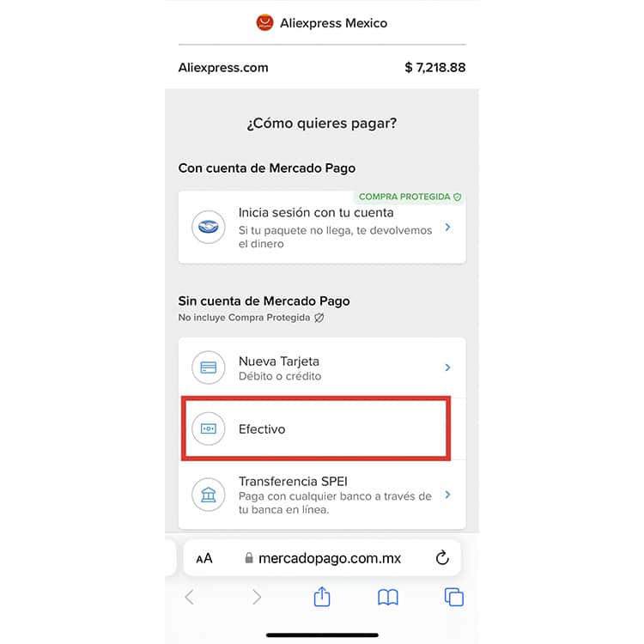Image resolution: width=644 pixels, height=644 pixels.
Task: Tap the ¿Cómo quieres pagar? heading
Action: coord(322,123)
